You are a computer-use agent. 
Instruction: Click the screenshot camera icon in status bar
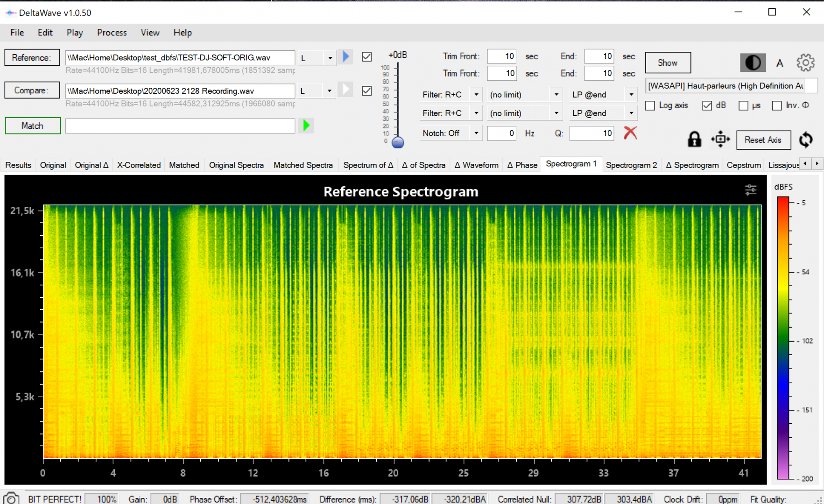[x=11, y=498]
